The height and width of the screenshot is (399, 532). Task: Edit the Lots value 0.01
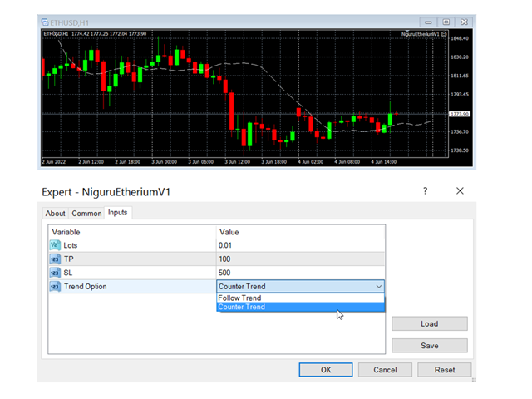tap(300, 245)
